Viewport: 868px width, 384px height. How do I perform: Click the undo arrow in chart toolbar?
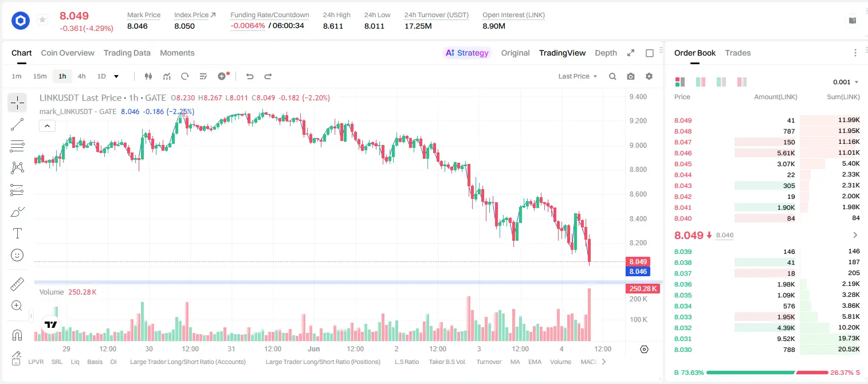pos(250,76)
